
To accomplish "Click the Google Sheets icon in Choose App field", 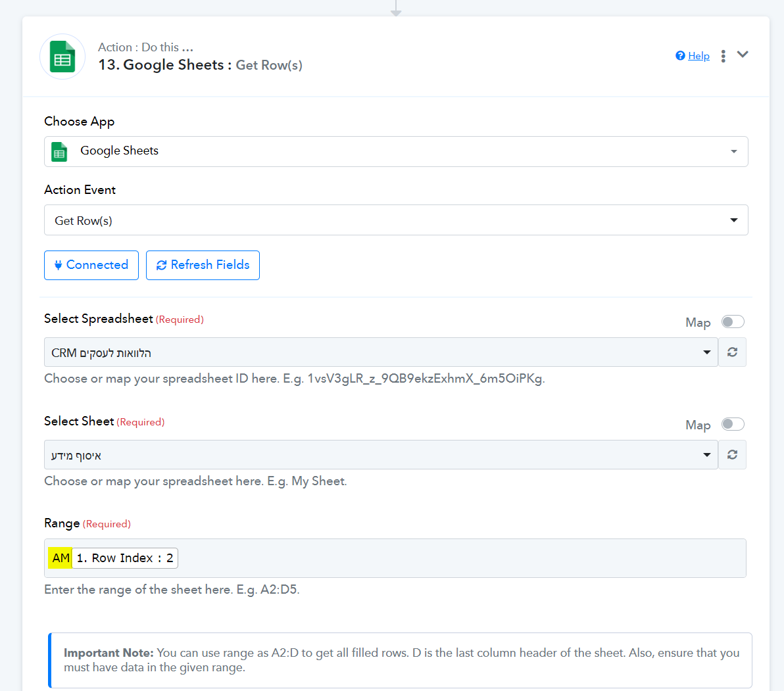I will click(x=59, y=151).
